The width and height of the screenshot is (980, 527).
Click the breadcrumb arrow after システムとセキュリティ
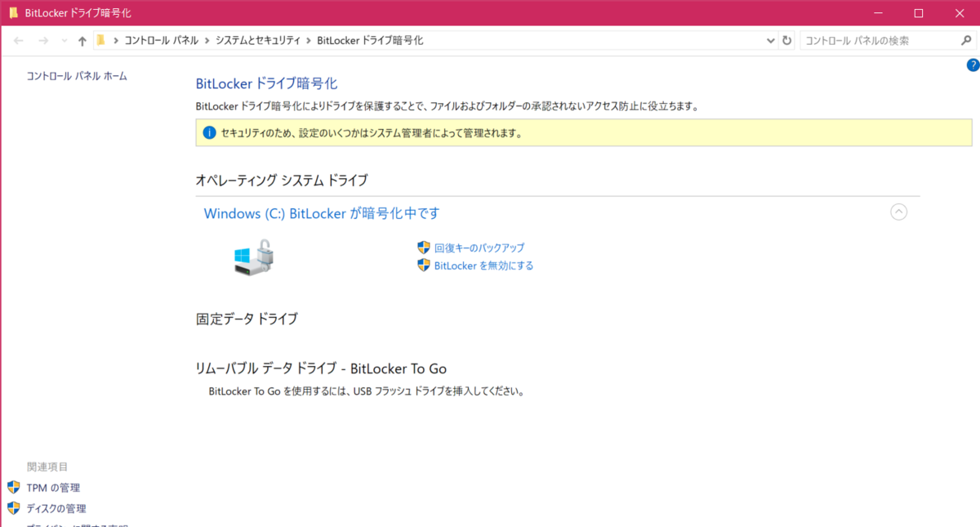pos(308,41)
